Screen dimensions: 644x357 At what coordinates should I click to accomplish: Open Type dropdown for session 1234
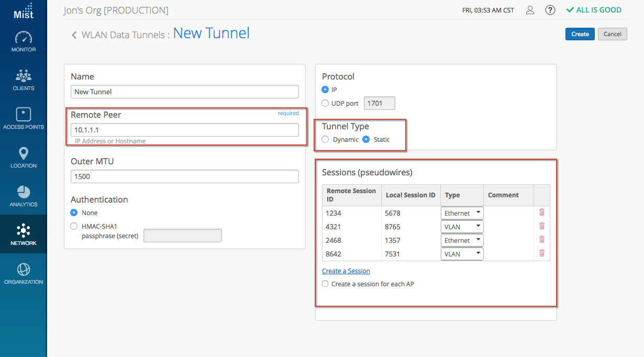[462, 213]
